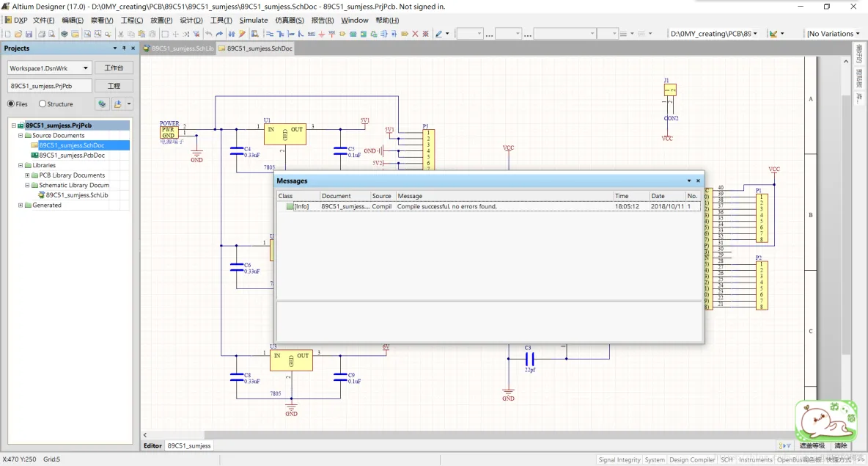Select 89C51_sumjess.SchLib in the project tree
This screenshot has width=868, height=466.
click(76, 195)
